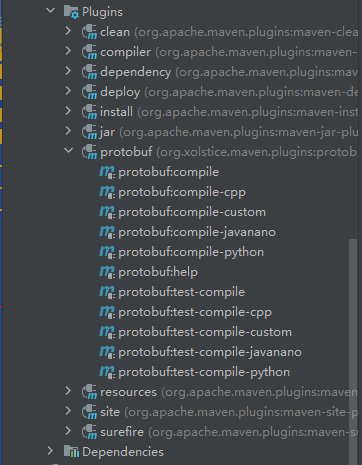This screenshot has height=465, width=362.
Task: Select the deploy plugin label
Action: coord(120,92)
